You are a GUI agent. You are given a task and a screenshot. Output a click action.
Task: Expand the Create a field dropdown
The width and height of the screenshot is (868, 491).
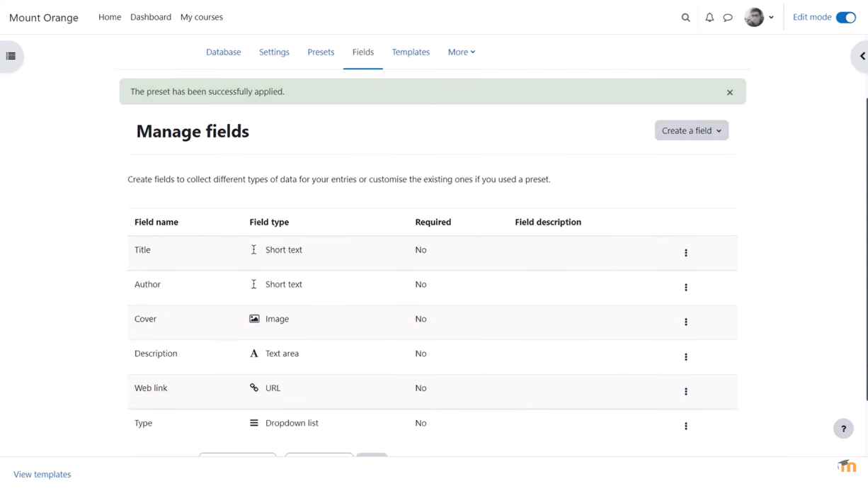691,130
